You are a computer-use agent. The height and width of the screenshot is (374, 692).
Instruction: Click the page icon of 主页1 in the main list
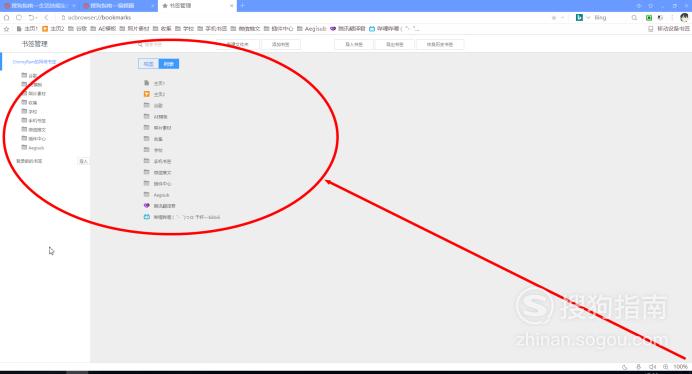(147, 83)
